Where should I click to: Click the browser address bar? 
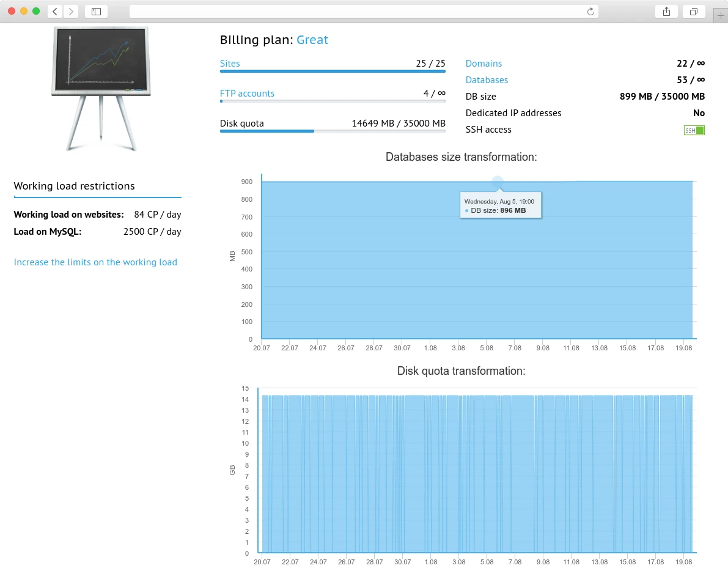[x=364, y=12]
